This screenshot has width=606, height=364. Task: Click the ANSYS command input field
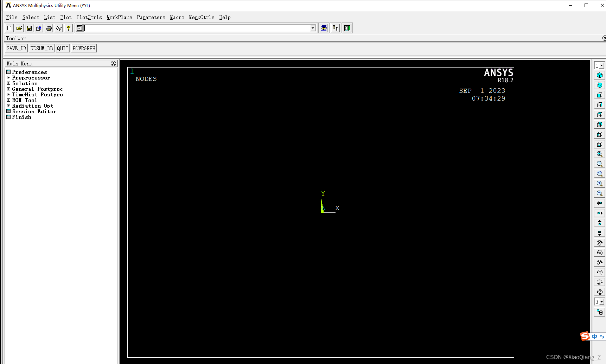click(197, 28)
